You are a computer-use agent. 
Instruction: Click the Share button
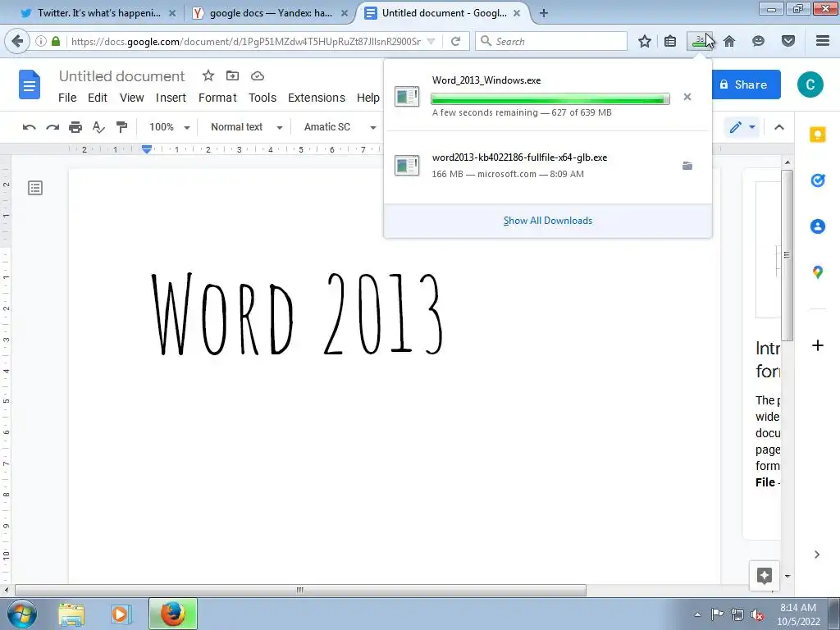[x=743, y=84]
